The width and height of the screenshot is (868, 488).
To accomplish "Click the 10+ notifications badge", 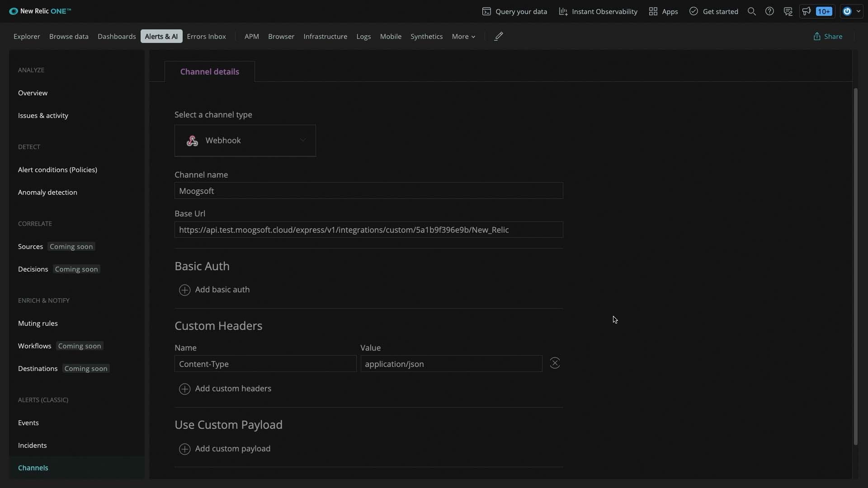I will 824,11.
